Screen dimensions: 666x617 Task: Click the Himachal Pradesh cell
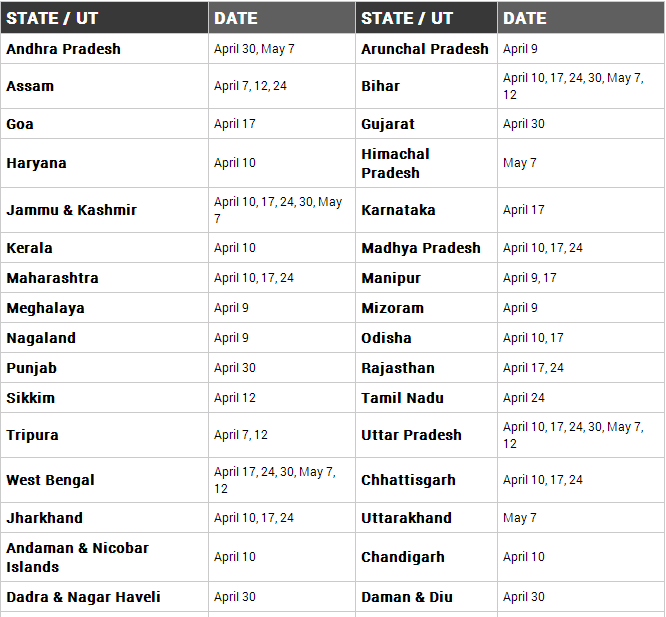[426, 163]
